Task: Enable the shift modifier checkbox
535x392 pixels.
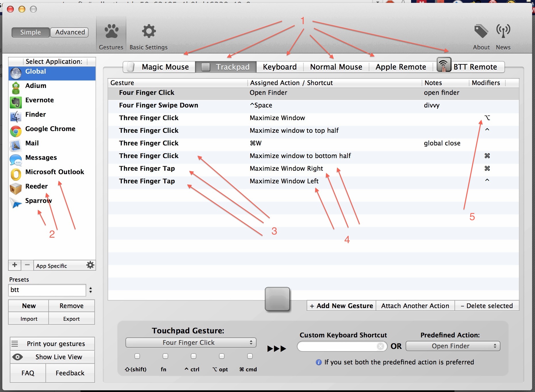Action: pos(137,356)
